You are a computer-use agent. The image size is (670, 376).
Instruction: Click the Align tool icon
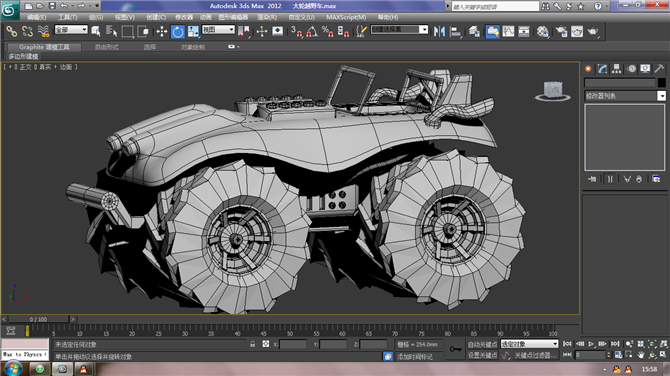tap(455, 31)
